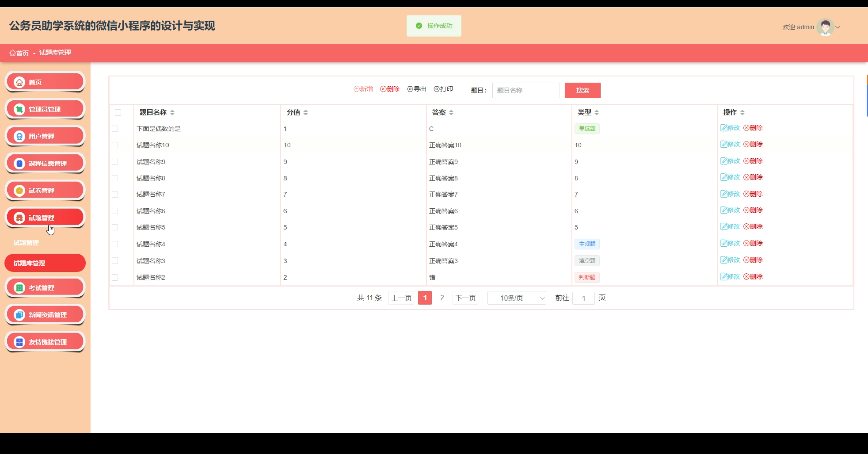Expand the admin user menu chevron
This screenshot has height=454, width=868.
(838, 27)
